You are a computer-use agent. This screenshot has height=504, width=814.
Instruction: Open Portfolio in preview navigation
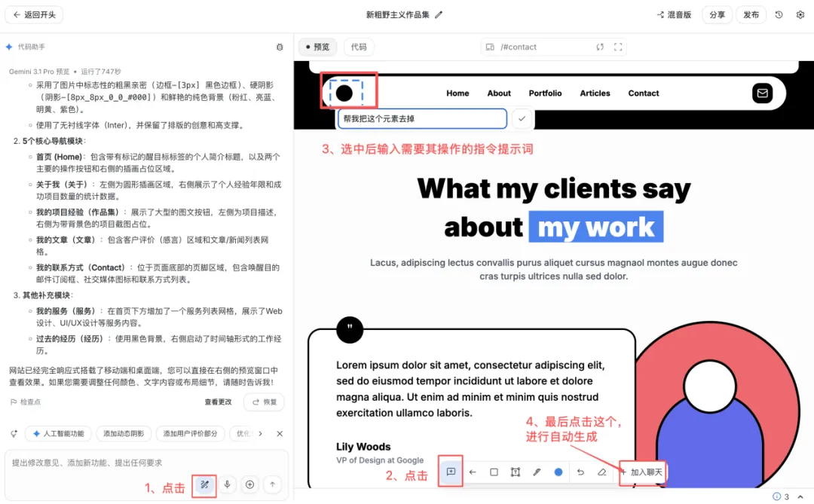click(545, 93)
